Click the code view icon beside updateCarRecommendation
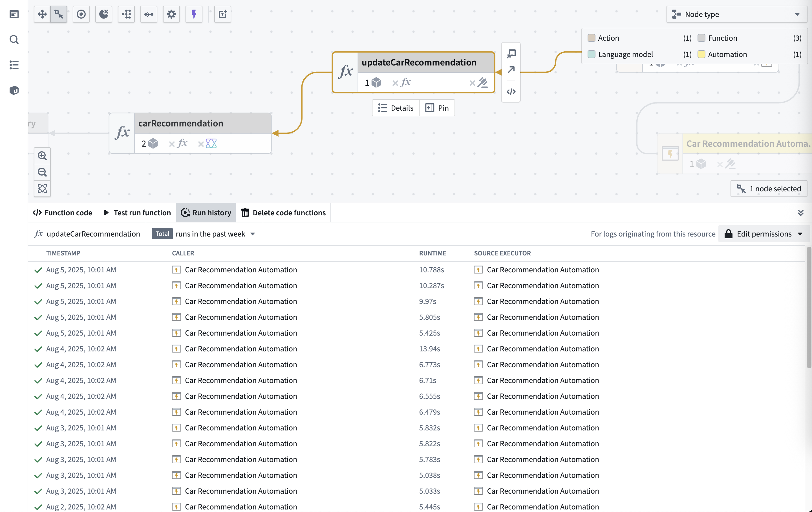Screen dimensions: 812x512 tap(511, 91)
